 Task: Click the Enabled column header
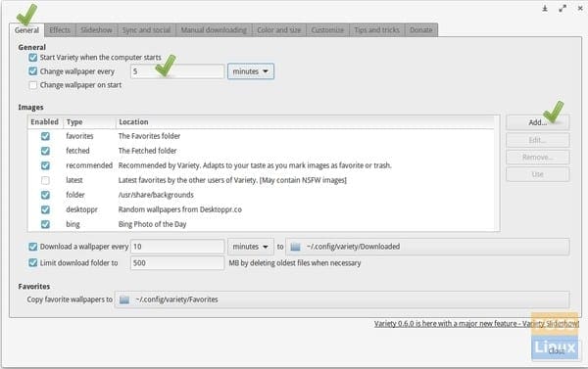(45, 122)
